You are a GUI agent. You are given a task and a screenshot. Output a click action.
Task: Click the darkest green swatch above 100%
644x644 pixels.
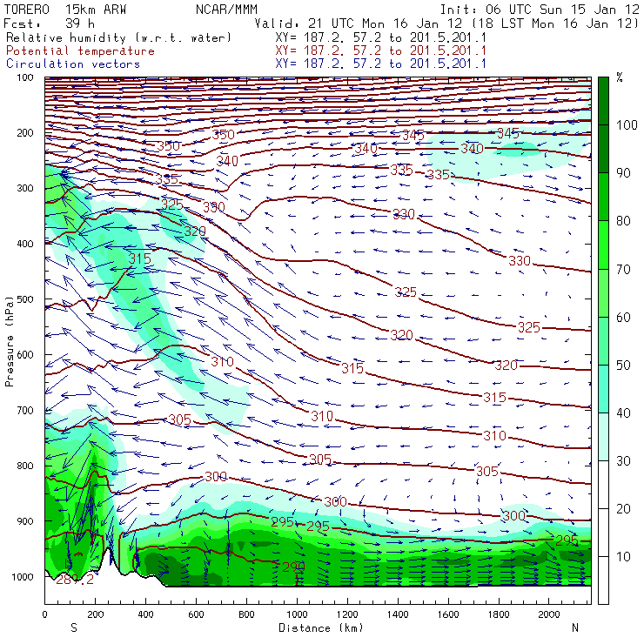point(603,101)
